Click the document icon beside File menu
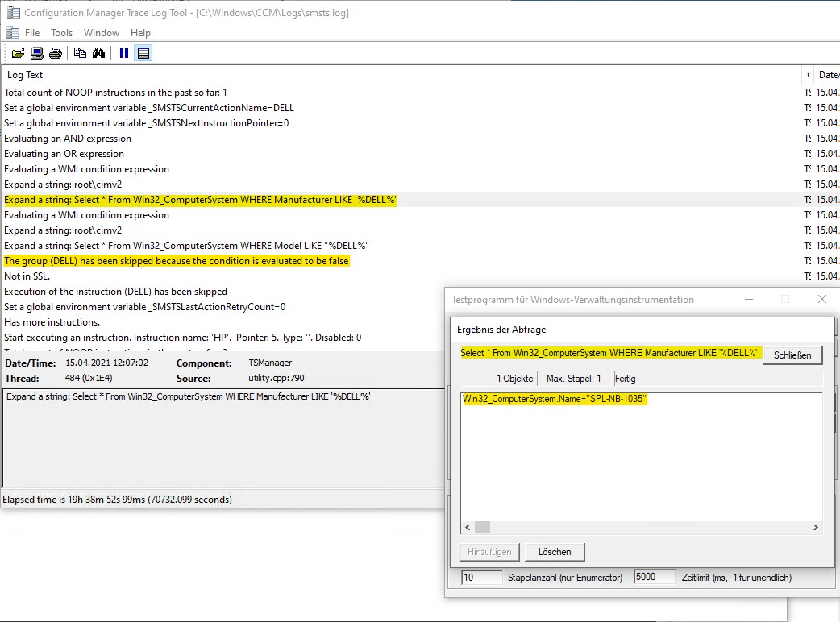The width and height of the screenshot is (840, 622). tap(13, 33)
